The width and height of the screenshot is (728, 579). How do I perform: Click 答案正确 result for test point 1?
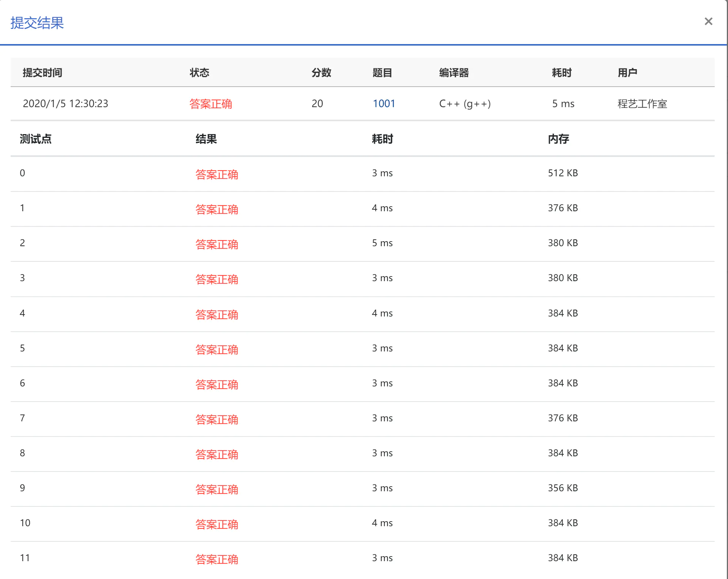pyautogui.click(x=217, y=209)
